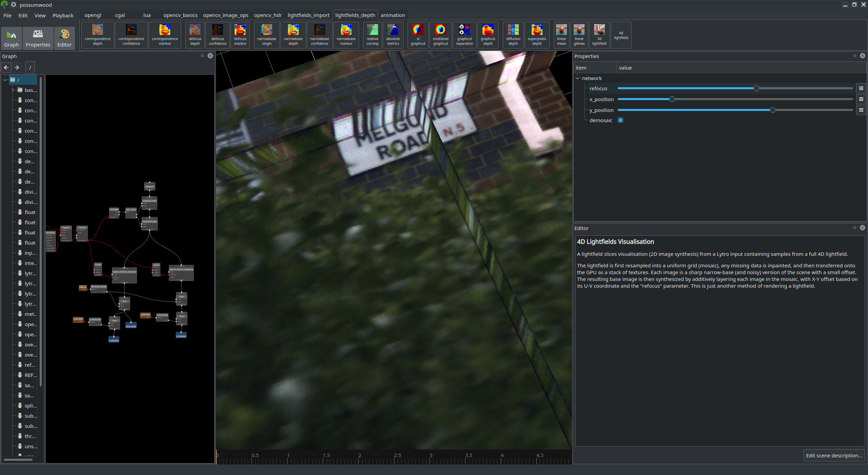Image resolution: width=868 pixels, height=475 pixels.
Task: Click Edit scene description button
Action: pos(834,455)
